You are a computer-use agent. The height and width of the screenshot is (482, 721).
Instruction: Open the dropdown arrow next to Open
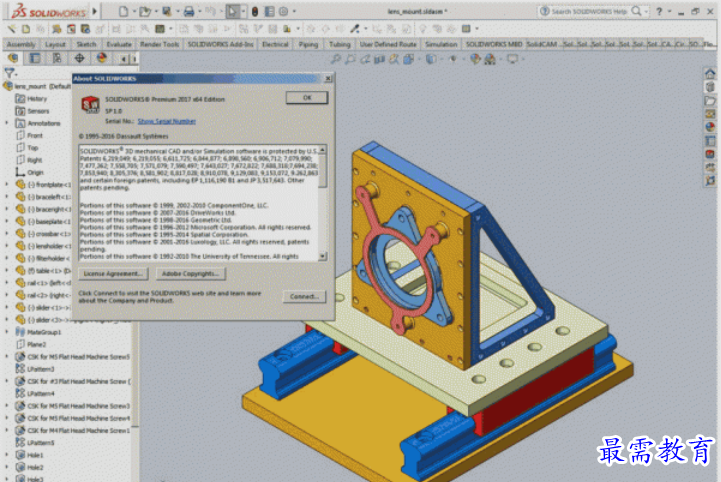pyautogui.click(x=156, y=11)
